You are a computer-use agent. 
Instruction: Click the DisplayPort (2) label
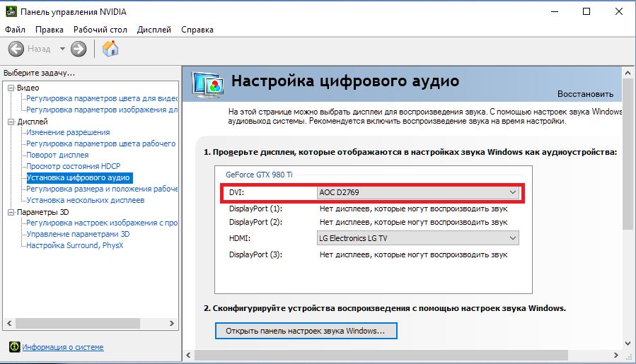255,222
